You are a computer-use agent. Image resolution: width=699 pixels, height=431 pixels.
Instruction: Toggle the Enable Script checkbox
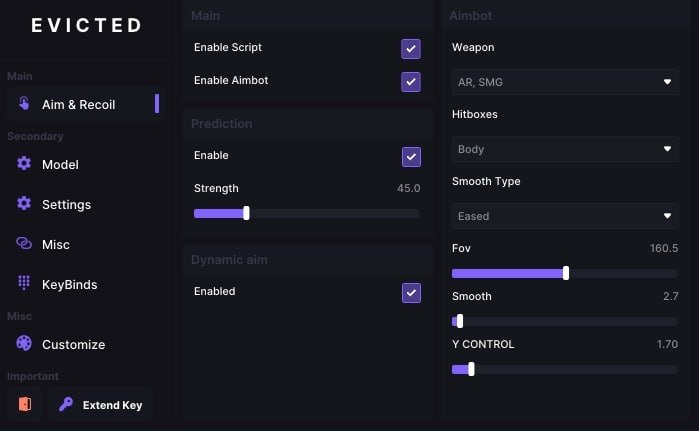point(411,49)
